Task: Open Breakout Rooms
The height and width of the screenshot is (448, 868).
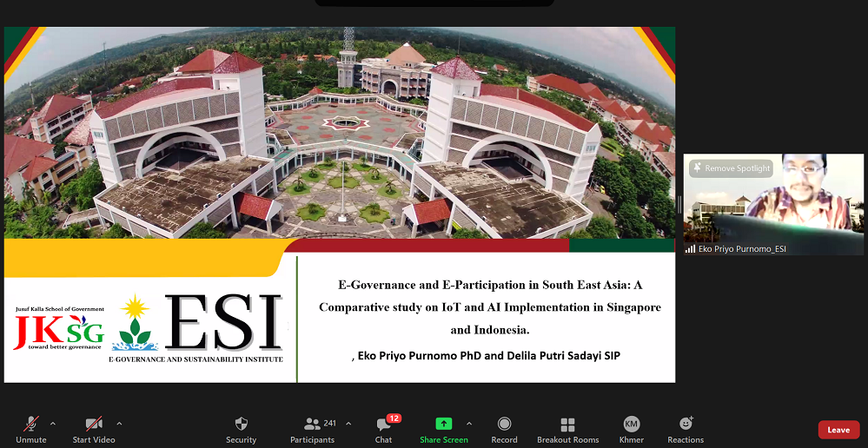Action: (x=568, y=430)
